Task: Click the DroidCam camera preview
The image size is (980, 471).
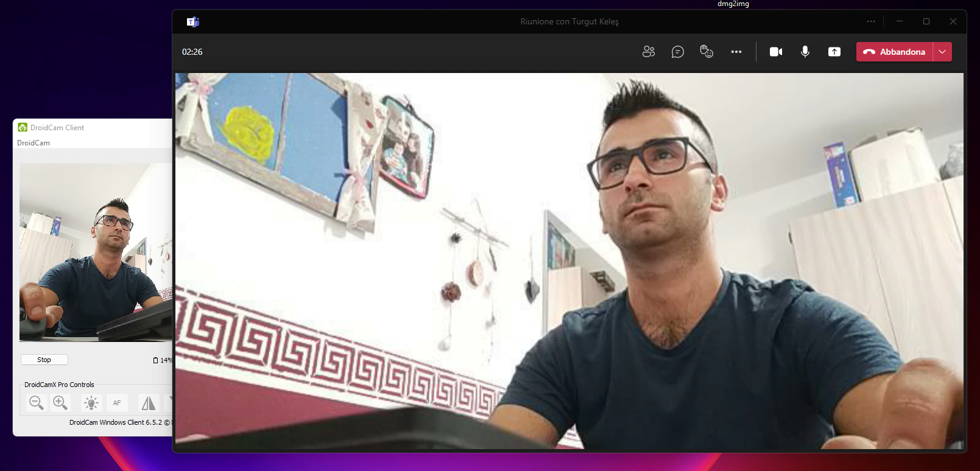Action: 96,252
